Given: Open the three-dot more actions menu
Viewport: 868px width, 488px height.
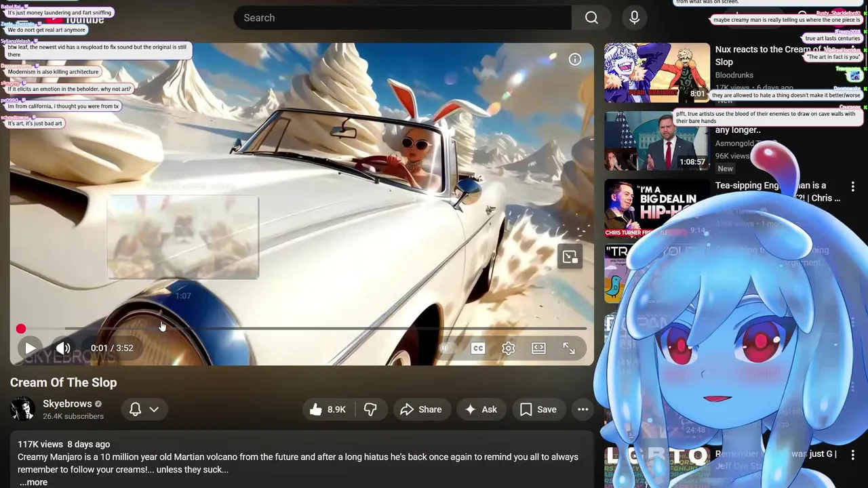Looking at the screenshot, I should (583, 409).
